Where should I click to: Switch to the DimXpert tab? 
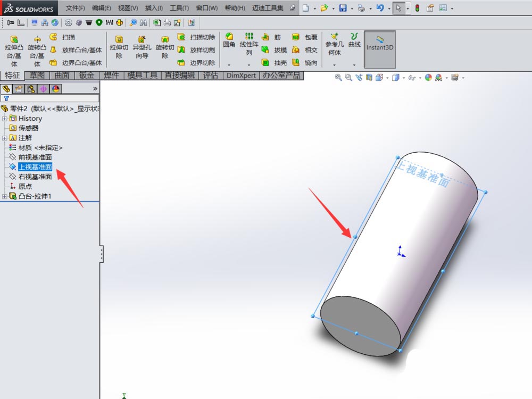coord(241,76)
